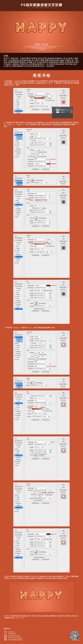
Task: Toggle 预览 preview checkbox in Inner Glow dialog
Action: [61, 198]
